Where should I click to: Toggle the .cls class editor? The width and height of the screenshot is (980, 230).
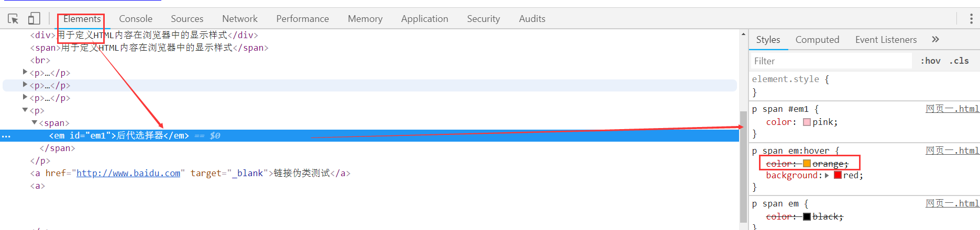[x=959, y=61]
